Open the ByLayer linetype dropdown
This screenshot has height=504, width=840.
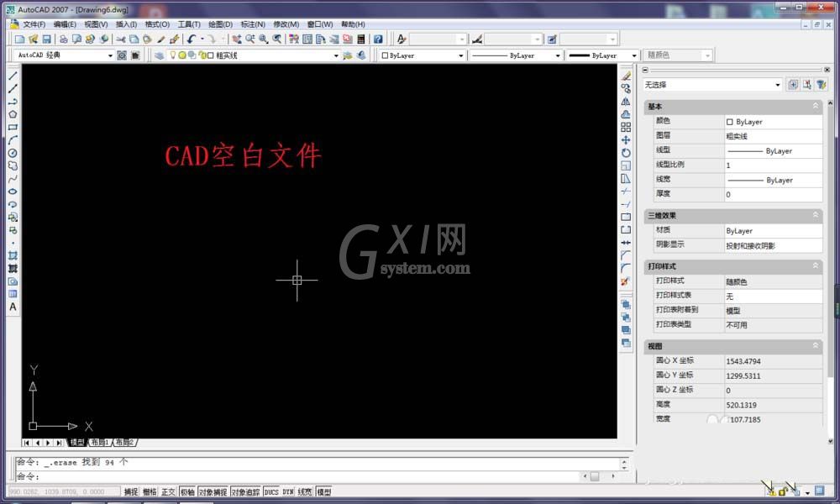click(558, 55)
